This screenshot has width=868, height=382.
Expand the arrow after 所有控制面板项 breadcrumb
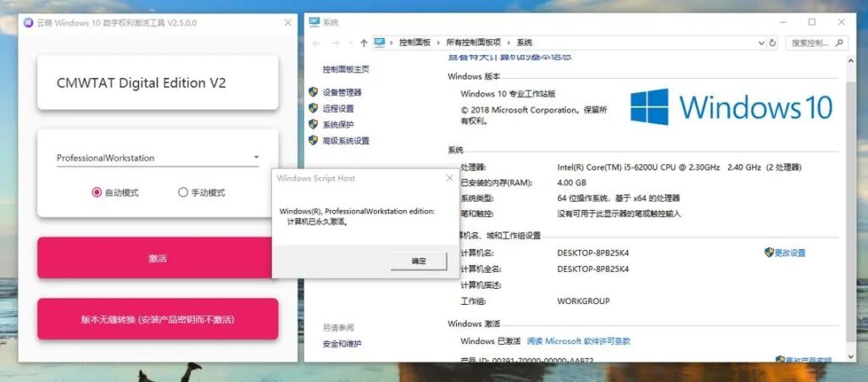coord(509,42)
